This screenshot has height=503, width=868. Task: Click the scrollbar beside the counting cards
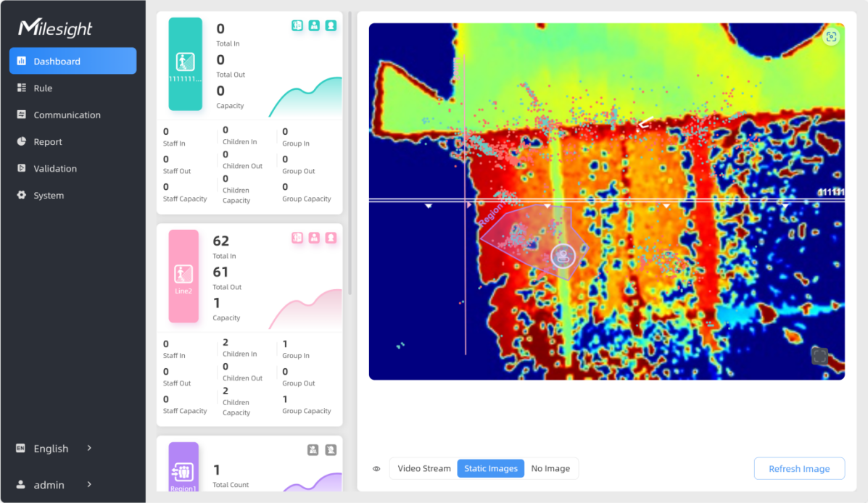[350, 152]
